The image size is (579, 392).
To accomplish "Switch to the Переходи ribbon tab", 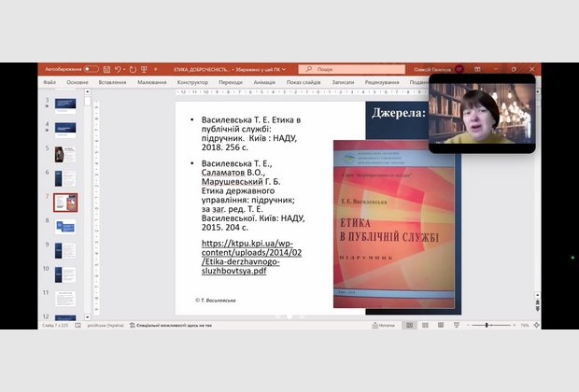I will point(231,82).
